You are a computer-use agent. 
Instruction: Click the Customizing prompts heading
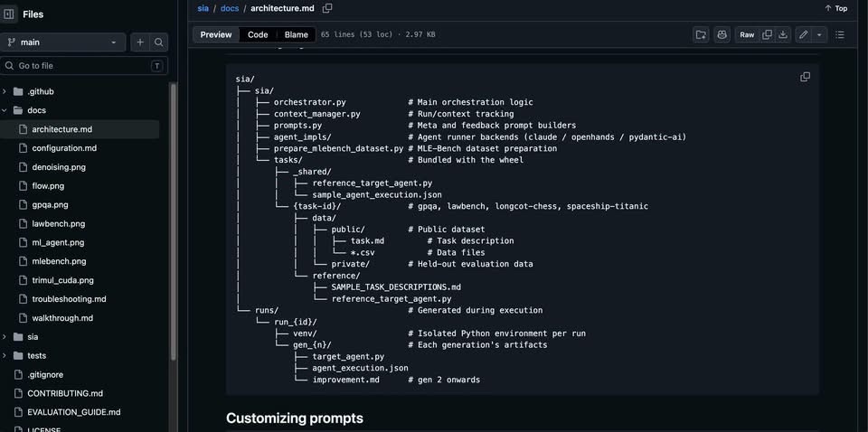tap(295, 418)
